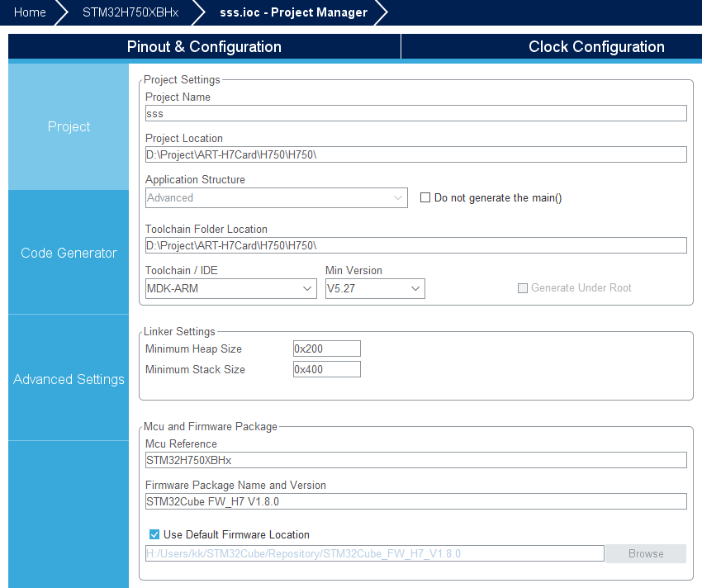Click the Toolchain Folder Location field
This screenshot has height=588, width=702.
click(416, 245)
